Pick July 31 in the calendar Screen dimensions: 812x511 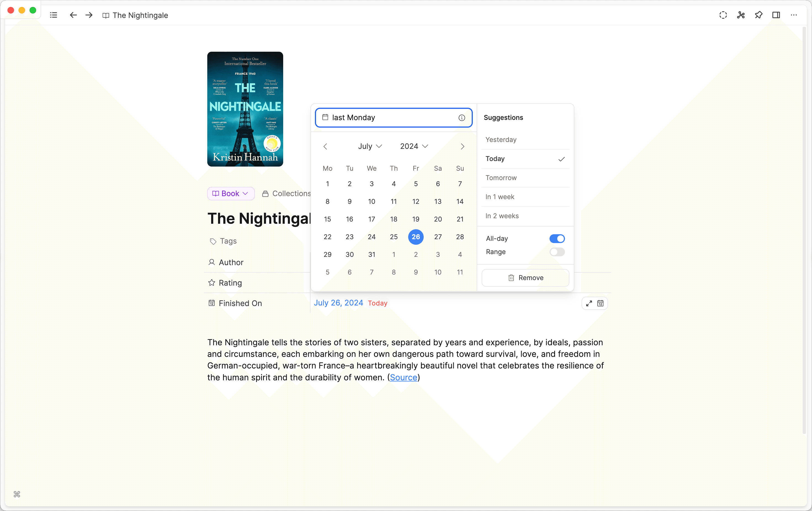371,255
